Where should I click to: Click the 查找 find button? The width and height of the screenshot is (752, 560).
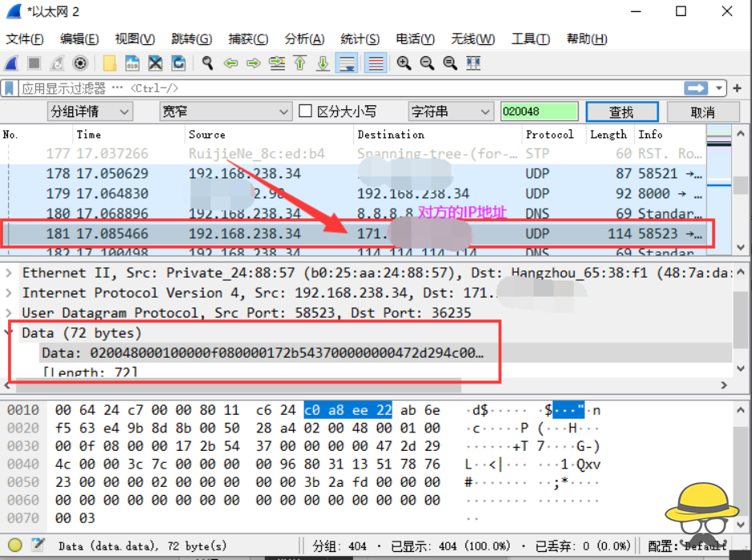621,112
